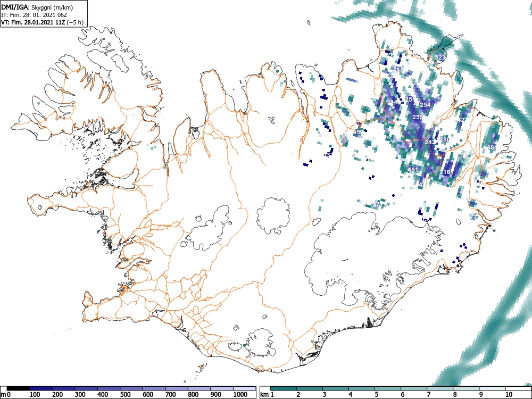Click the '8' label on km scale
Screen dimensions: 532x399
(455, 395)
